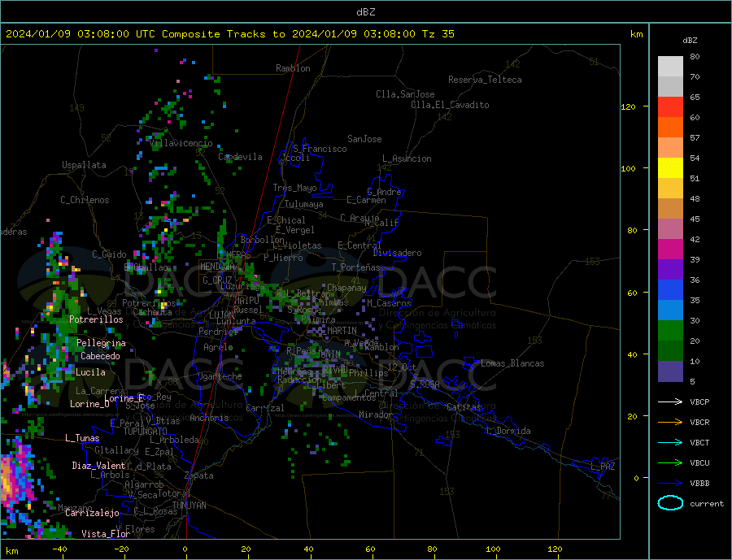
Task: Pick the light gray swatch between 80 and 70
Action: click(x=670, y=67)
